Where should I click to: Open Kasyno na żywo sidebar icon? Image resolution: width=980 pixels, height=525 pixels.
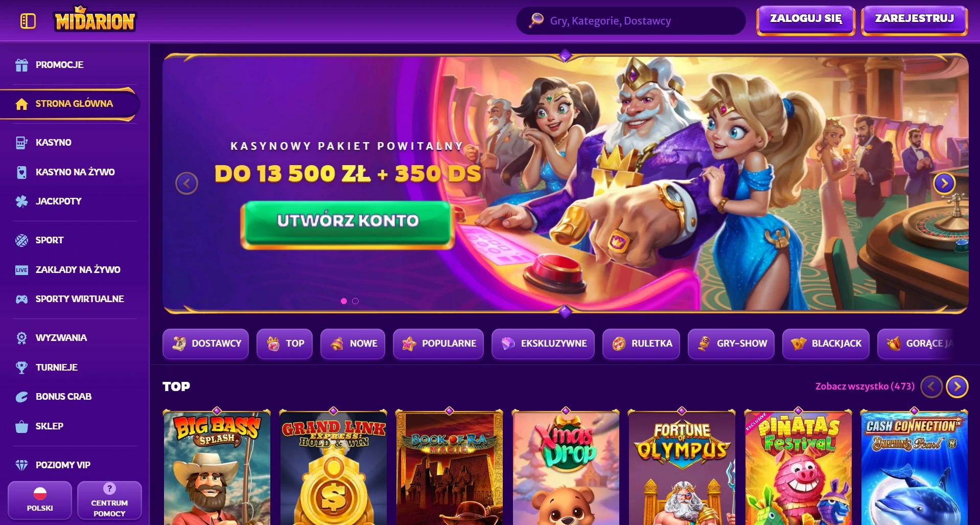[x=21, y=172]
